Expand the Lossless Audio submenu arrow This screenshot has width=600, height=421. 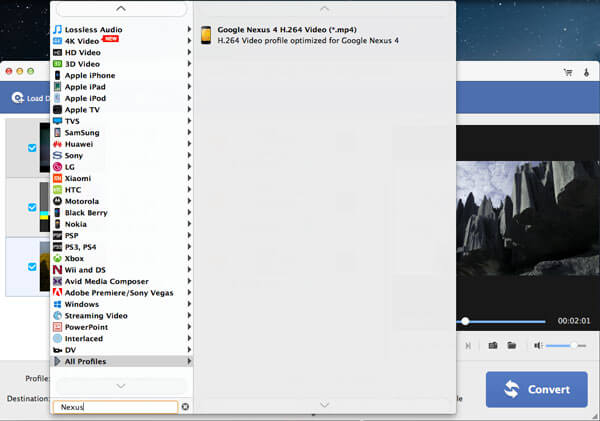click(189, 29)
